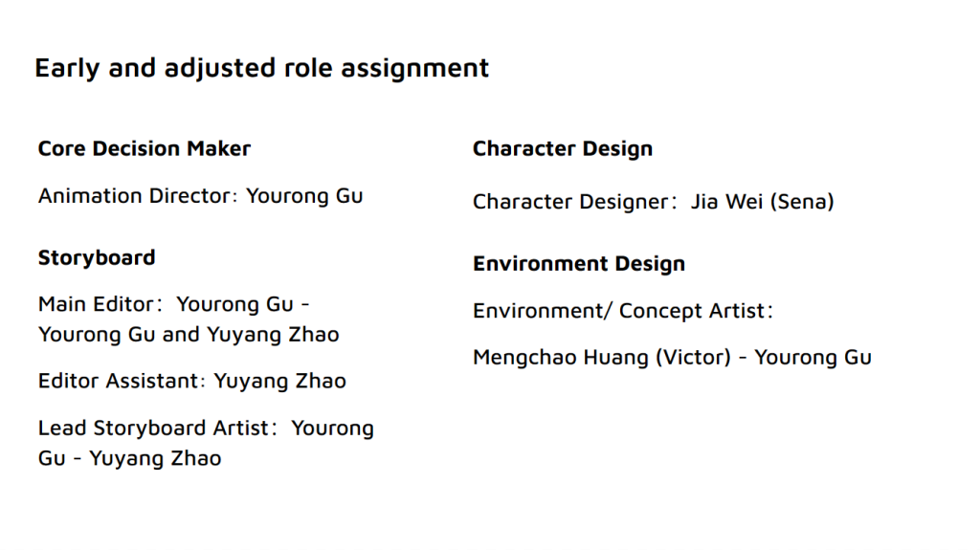Click the word 'assignment' in the title
This screenshot has width=980, height=550.
click(x=415, y=69)
